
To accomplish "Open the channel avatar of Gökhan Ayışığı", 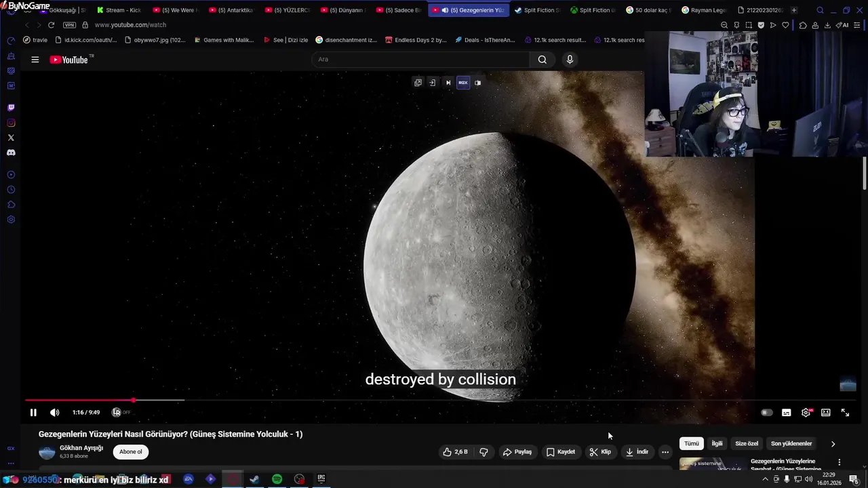I will [47, 452].
